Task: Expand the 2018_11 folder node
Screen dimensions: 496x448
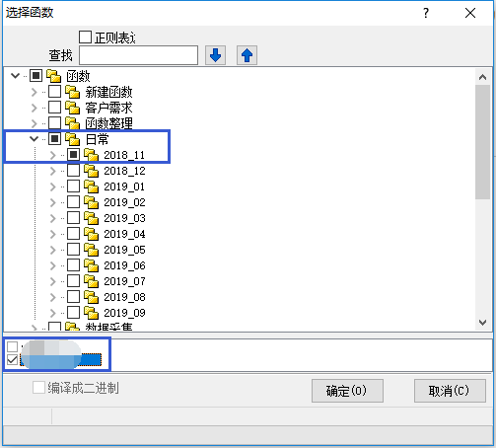Action: 53,155
